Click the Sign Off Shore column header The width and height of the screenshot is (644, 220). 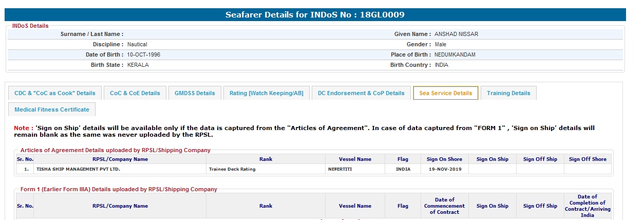(588, 159)
